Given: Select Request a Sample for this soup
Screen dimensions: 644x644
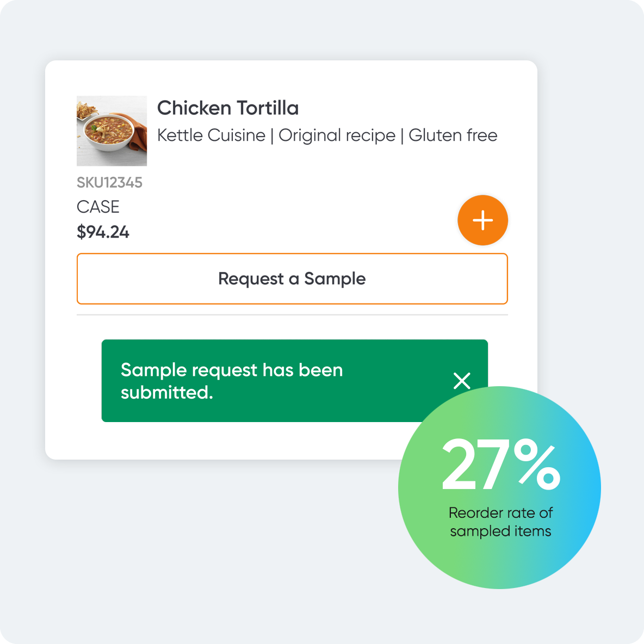Looking at the screenshot, I should click(x=292, y=278).
